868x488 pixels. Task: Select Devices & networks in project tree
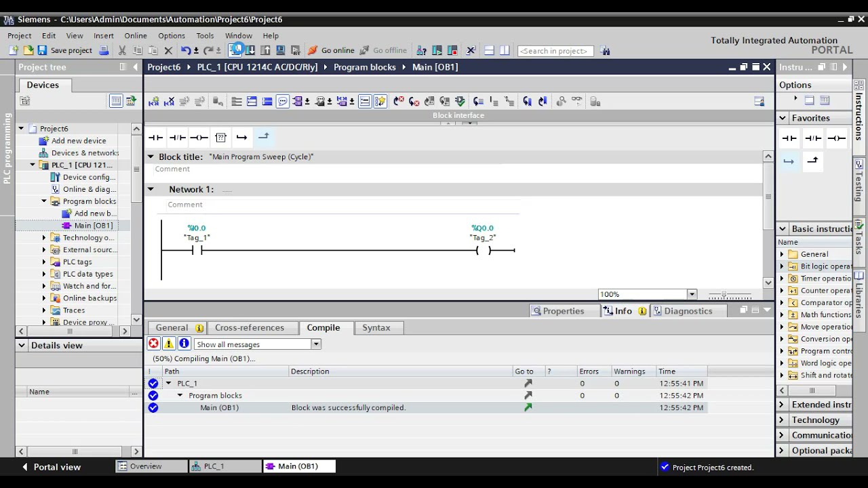pos(79,153)
